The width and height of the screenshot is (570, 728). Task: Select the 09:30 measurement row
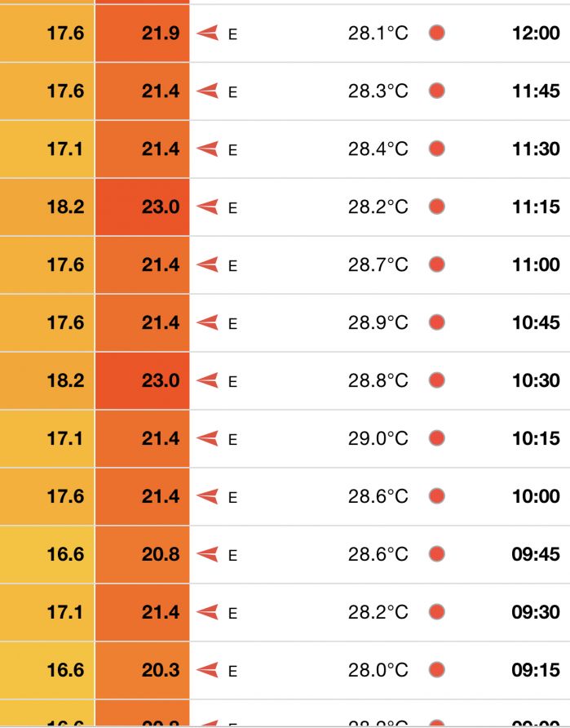coord(285,612)
